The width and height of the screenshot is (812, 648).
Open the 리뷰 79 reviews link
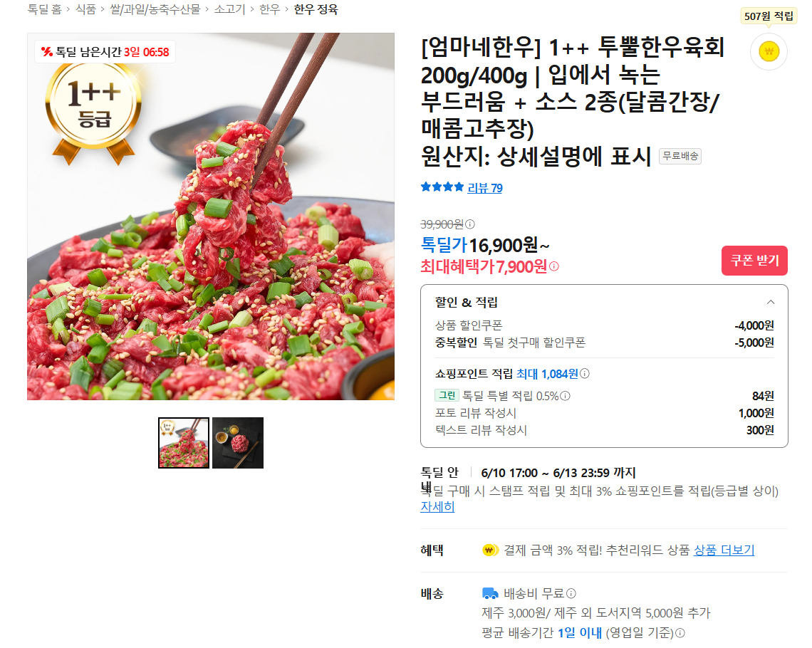tap(485, 188)
